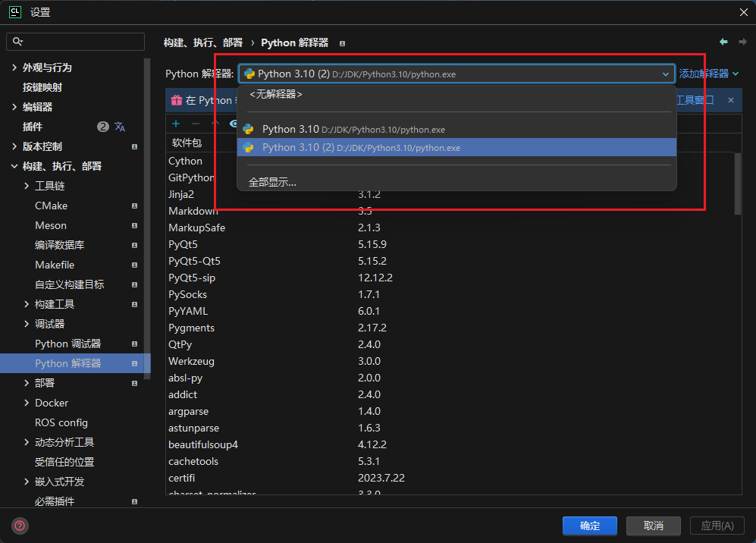Close the settings dialog window

click(743, 12)
